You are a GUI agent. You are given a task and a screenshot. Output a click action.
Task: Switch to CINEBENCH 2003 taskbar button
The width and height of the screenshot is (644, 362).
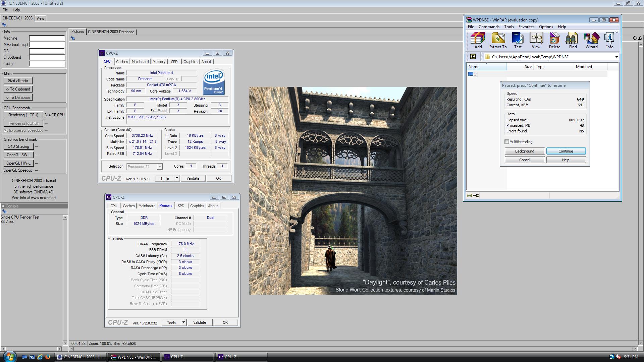click(x=80, y=357)
